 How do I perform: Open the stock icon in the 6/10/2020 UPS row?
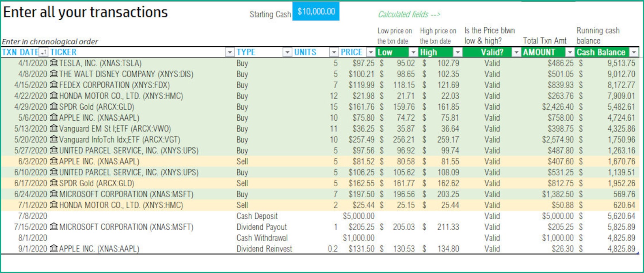click(x=54, y=172)
